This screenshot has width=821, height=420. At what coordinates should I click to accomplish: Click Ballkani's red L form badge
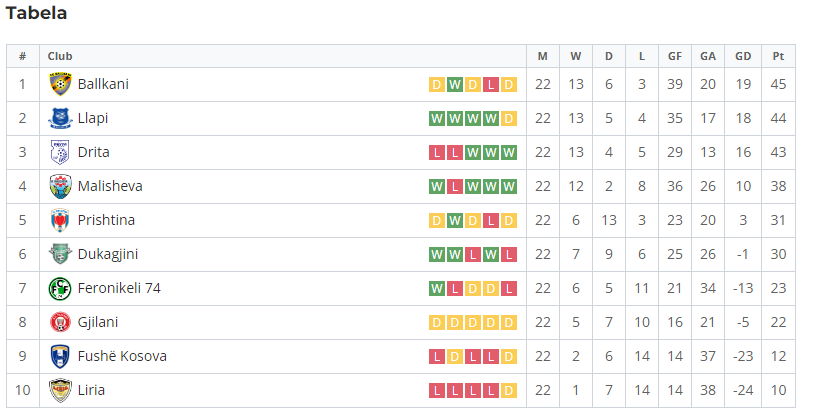[491, 84]
